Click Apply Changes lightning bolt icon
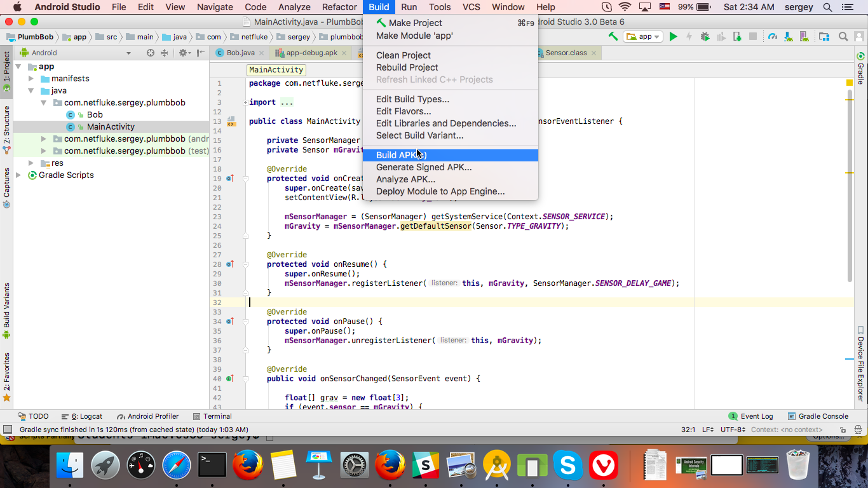This screenshot has width=868, height=488. [689, 36]
